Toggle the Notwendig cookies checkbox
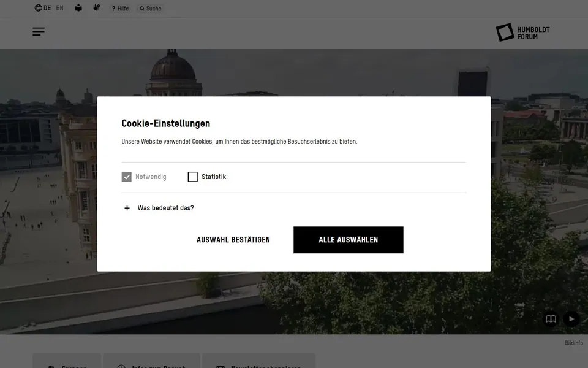The width and height of the screenshot is (588, 368). 126,177
